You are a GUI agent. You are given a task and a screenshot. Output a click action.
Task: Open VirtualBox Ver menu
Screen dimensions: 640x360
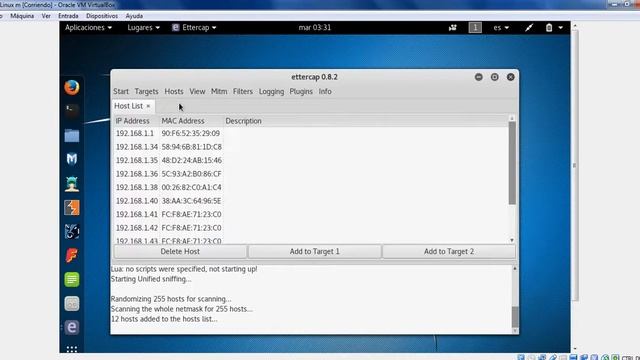[46, 16]
